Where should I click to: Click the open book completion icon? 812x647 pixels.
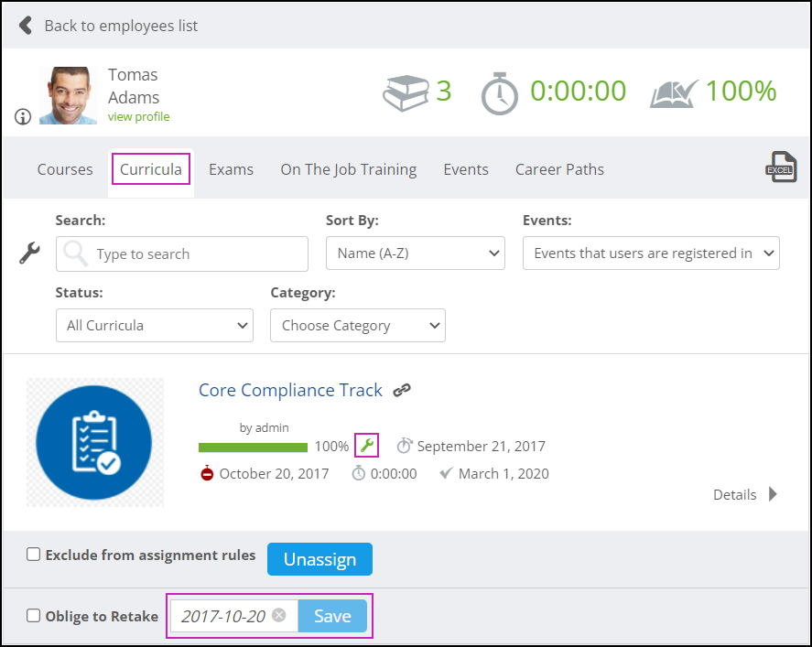coord(675,93)
